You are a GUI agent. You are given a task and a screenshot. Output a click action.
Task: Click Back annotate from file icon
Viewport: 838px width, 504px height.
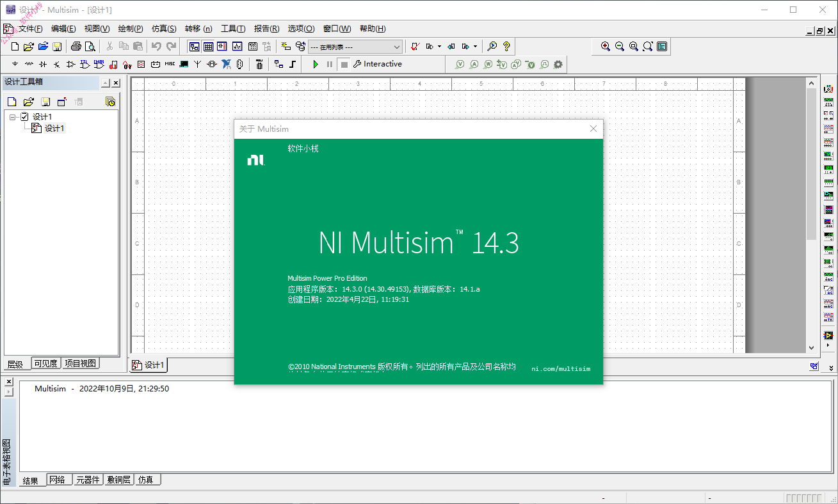(x=451, y=46)
